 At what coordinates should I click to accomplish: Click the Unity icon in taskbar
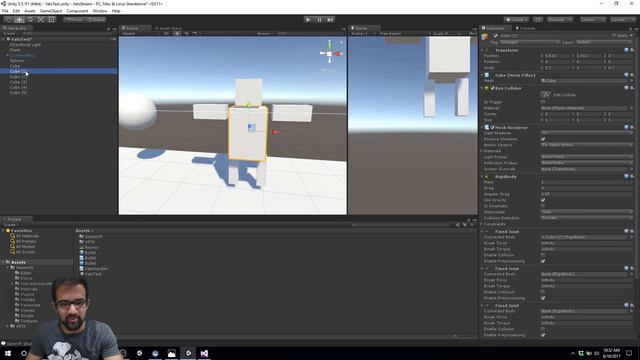point(188,353)
